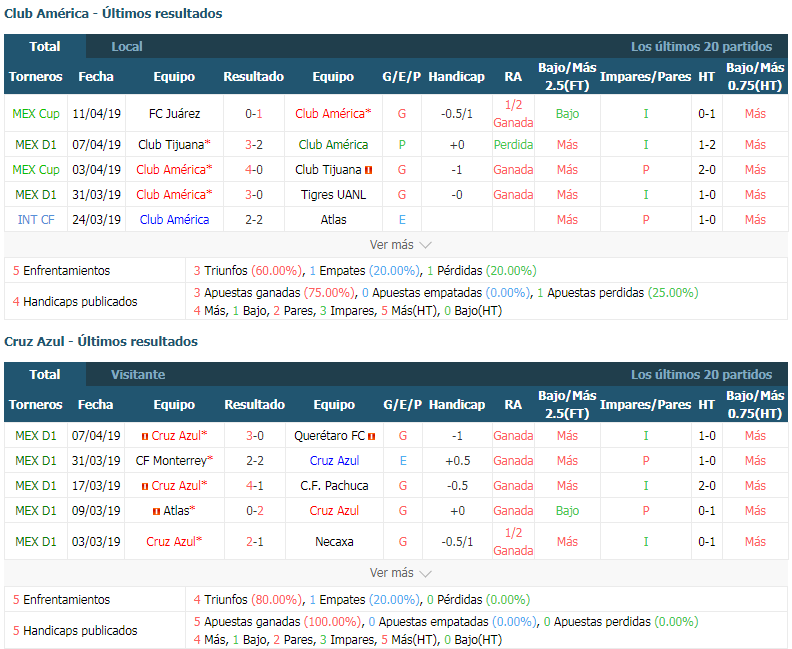Click the 3-0 result against Querétaro FC

[255, 435]
